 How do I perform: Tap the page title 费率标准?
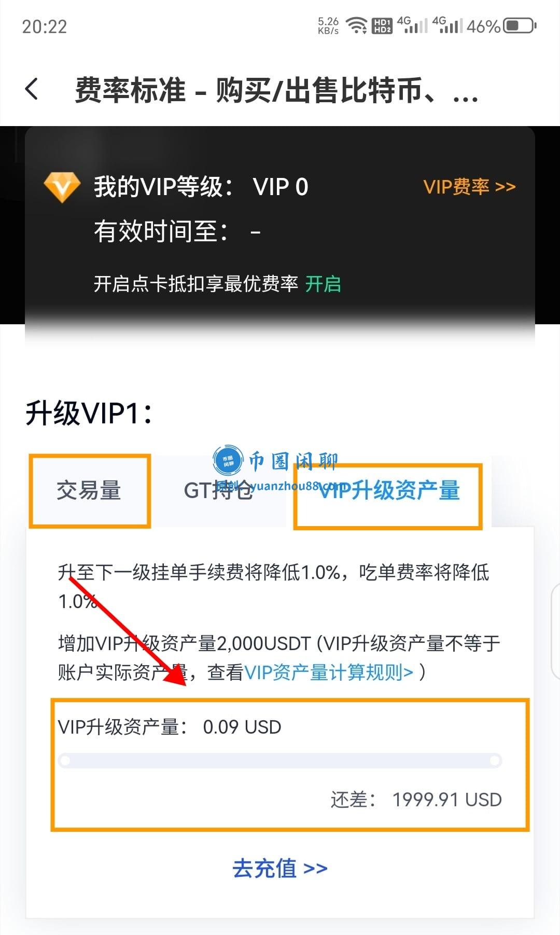coord(130,90)
